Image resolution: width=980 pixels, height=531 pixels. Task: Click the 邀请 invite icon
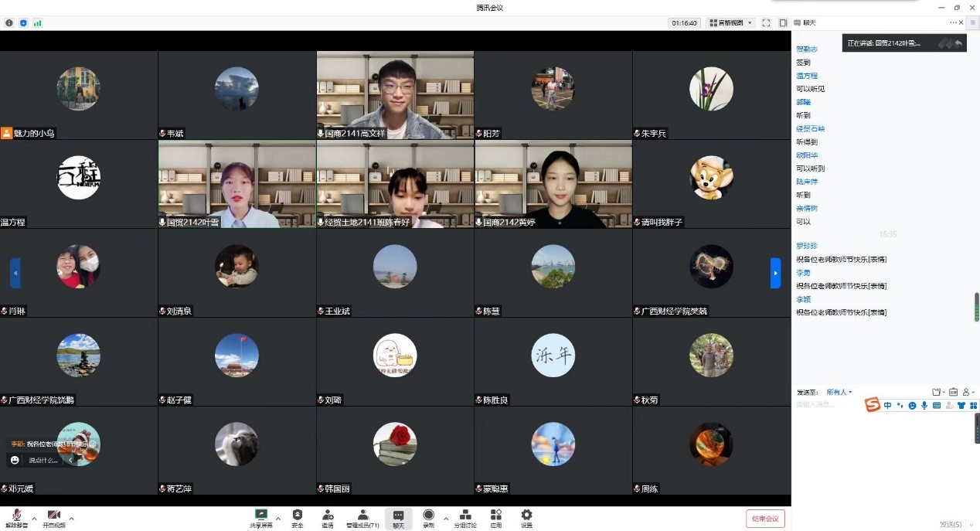(x=328, y=517)
